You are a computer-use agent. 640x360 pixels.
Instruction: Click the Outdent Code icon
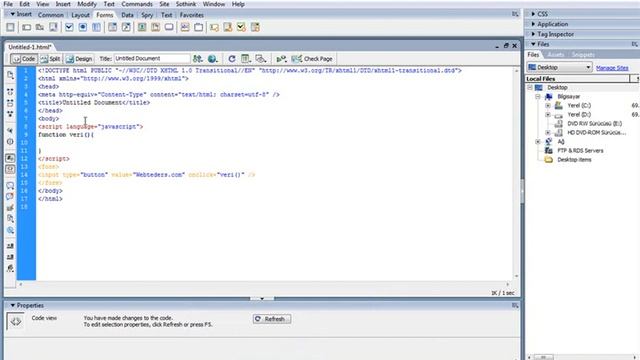[x=10, y=257]
